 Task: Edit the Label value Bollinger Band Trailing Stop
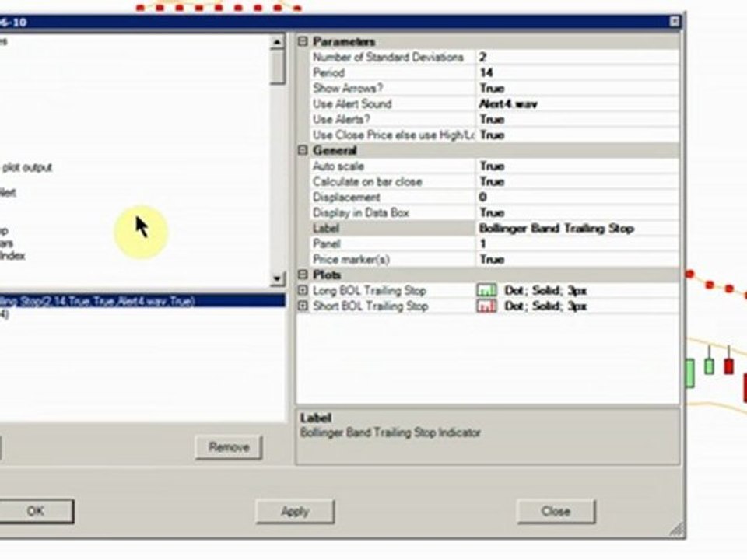[577, 228]
